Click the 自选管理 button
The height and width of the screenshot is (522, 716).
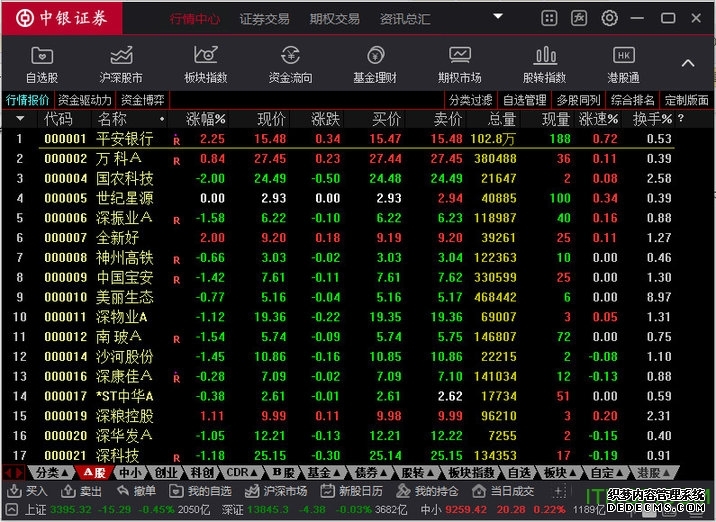pyautogui.click(x=525, y=100)
